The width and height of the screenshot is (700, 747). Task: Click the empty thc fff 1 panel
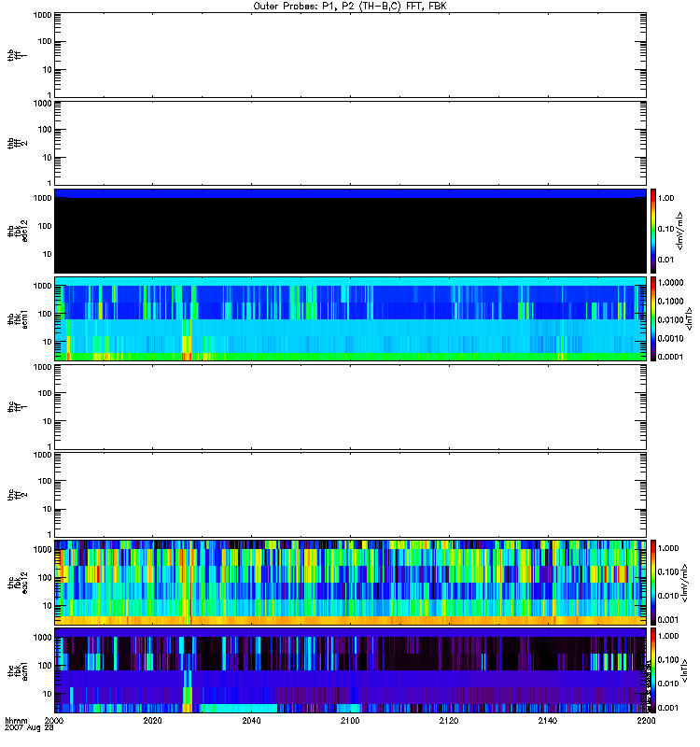[x=351, y=406]
